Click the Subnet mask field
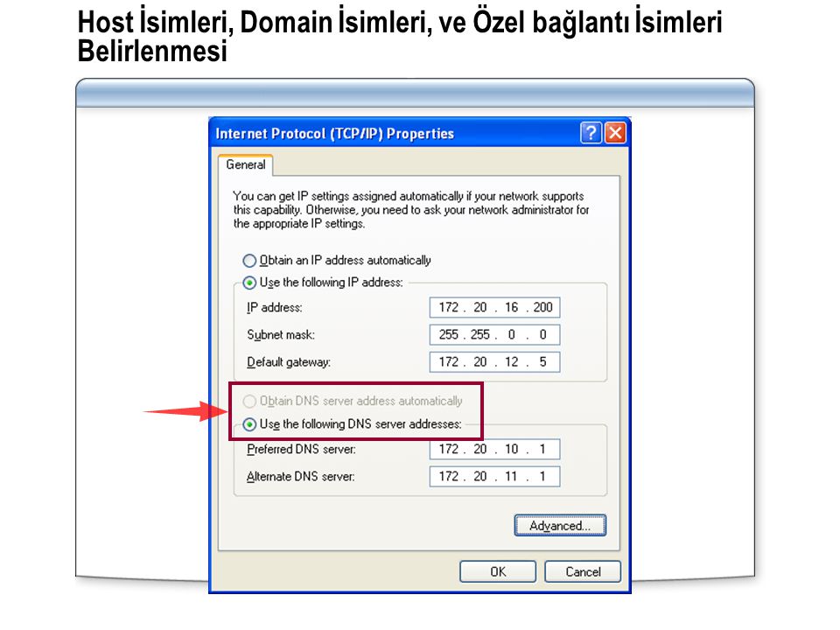 (x=494, y=335)
